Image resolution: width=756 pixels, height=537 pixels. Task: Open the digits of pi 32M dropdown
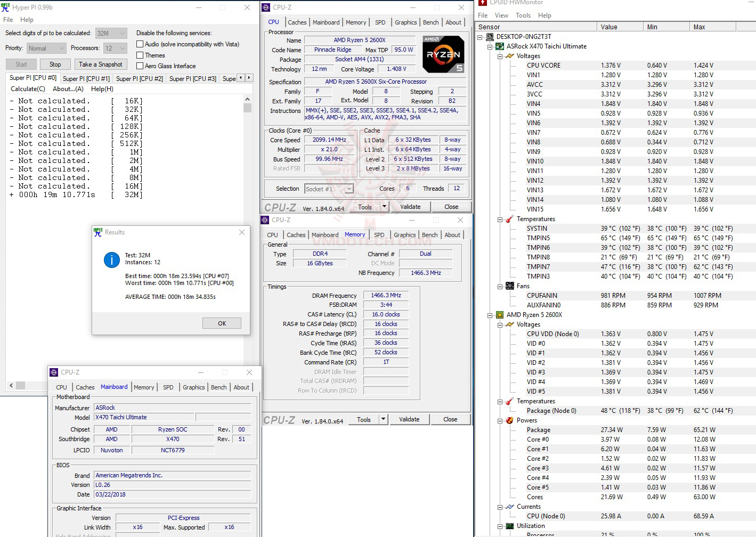click(x=111, y=33)
